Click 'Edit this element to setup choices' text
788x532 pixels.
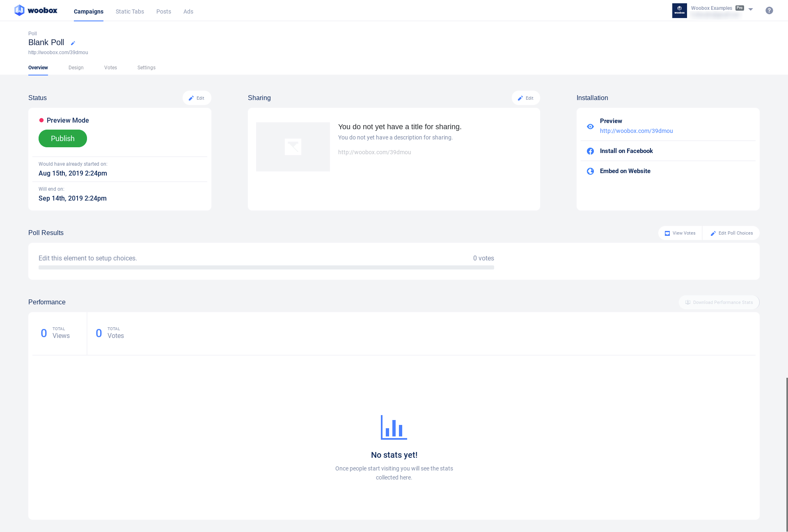(88, 258)
